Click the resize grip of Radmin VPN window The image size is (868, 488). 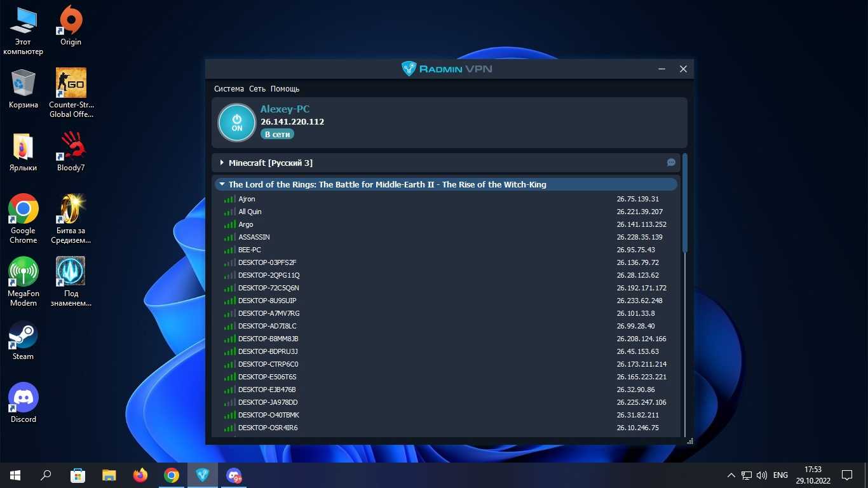(x=689, y=441)
